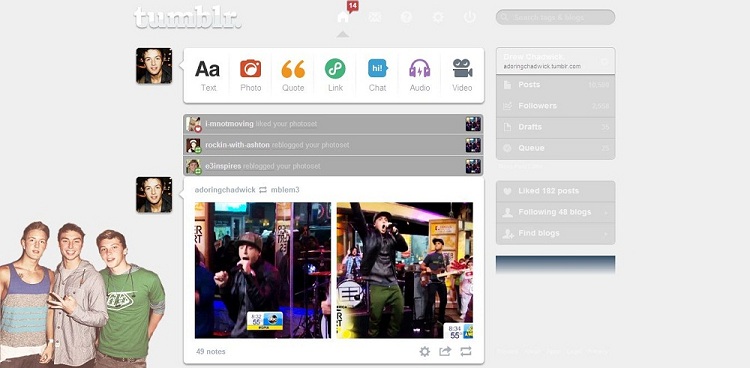The width and height of the screenshot is (750, 368).
Task: Click the tumblr logo
Action: click(188, 18)
